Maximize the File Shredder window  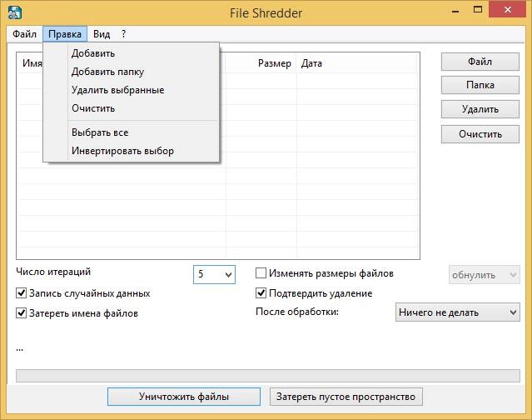478,10
